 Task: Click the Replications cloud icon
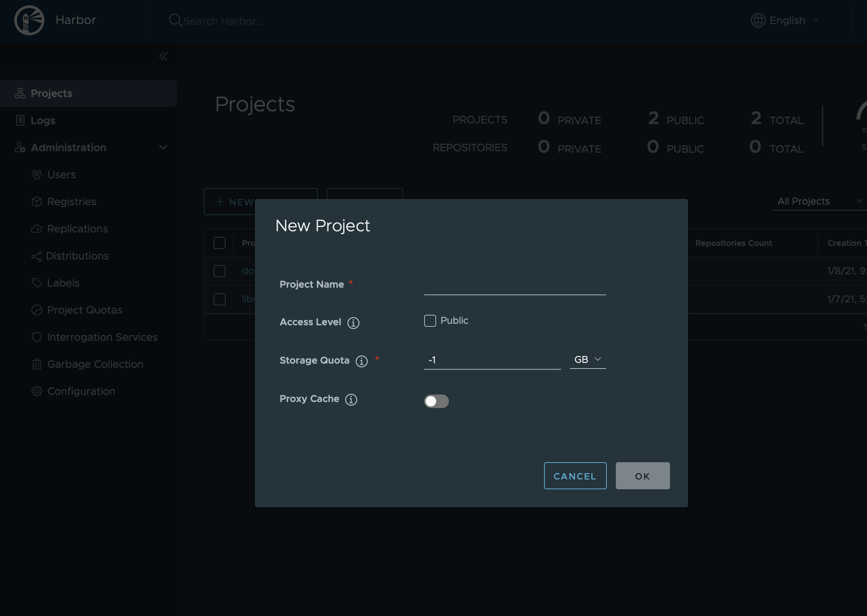point(37,229)
